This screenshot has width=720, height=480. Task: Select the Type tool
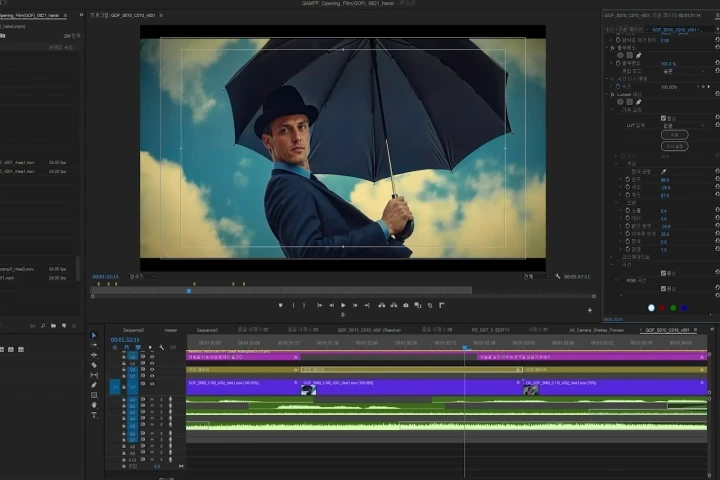pos(94,415)
